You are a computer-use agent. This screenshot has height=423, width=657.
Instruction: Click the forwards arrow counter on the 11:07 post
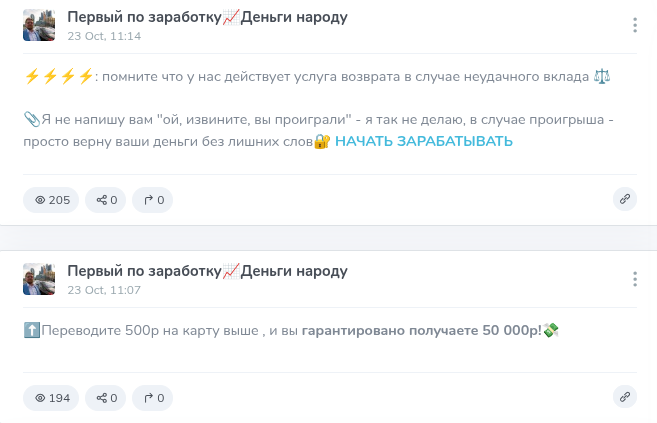(154, 398)
